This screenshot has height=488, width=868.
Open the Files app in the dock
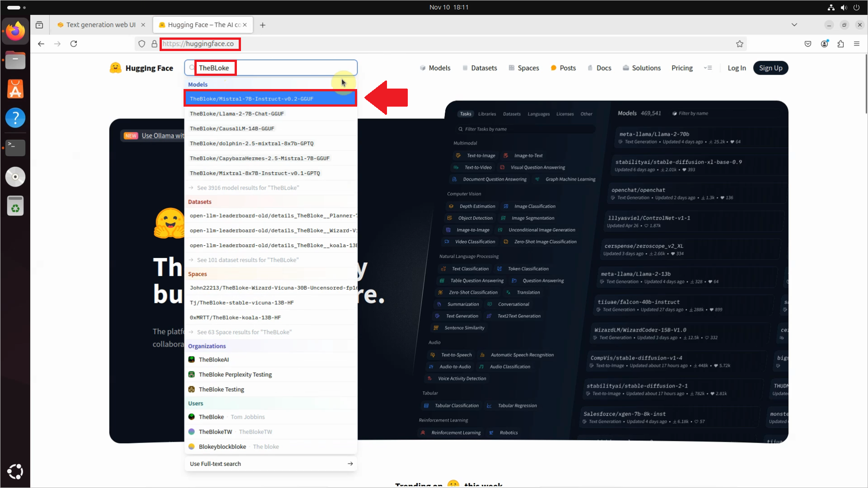15,60
